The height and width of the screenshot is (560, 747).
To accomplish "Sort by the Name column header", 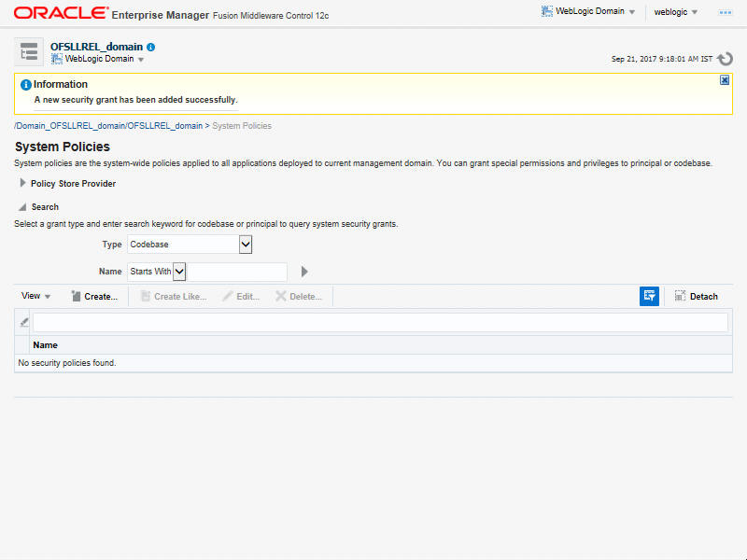I will 45,345.
